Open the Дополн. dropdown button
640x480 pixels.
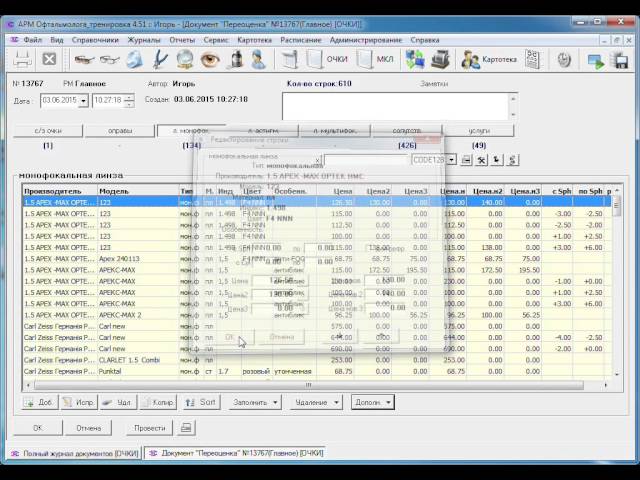pyautogui.click(x=373, y=402)
